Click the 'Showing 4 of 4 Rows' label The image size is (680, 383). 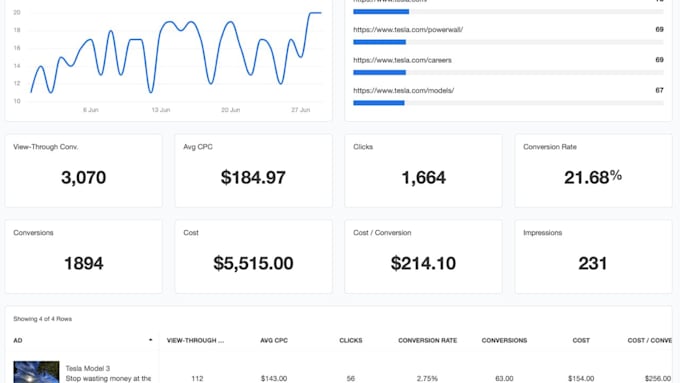click(42, 319)
